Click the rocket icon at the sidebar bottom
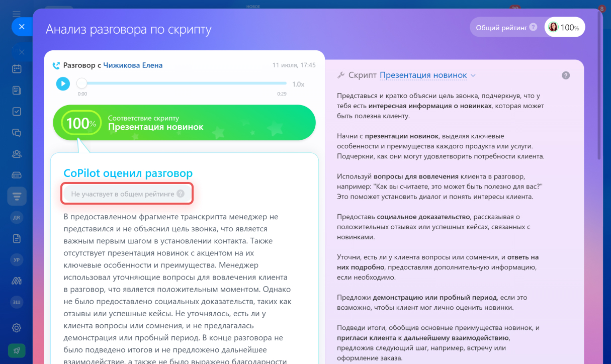611x364 pixels. [x=17, y=350]
